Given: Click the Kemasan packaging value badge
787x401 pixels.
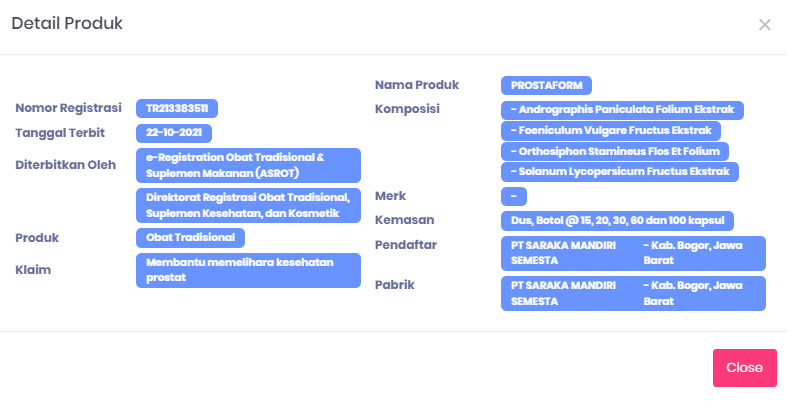Looking at the screenshot, I should pos(617,221).
